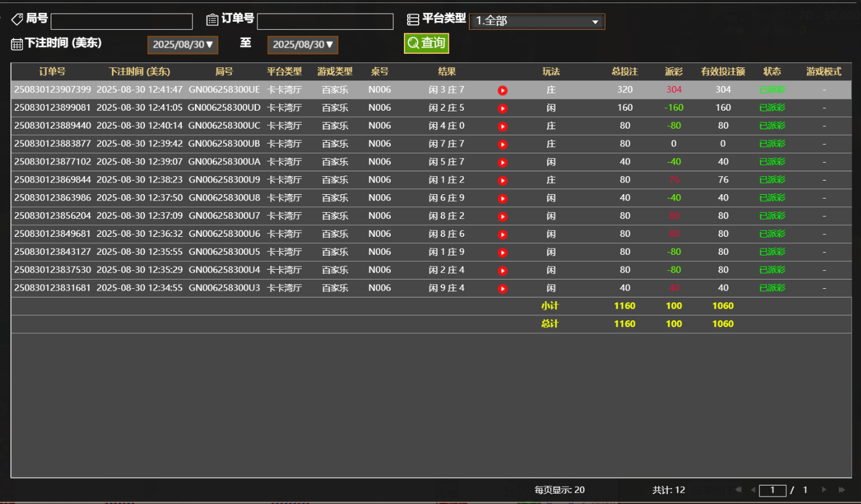Open replay icon for round GN006258300U6
This screenshot has width=861, height=504.
tap(502, 234)
